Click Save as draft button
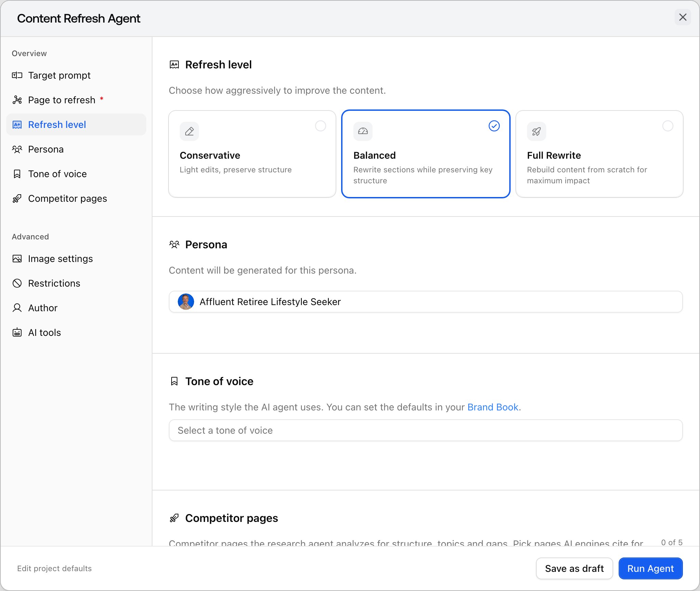 pyautogui.click(x=574, y=568)
